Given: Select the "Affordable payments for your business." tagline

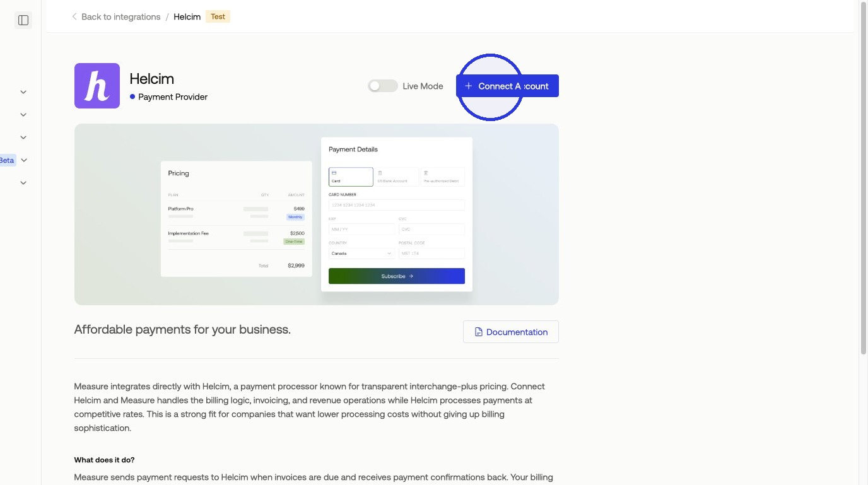Looking at the screenshot, I should 182,329.
